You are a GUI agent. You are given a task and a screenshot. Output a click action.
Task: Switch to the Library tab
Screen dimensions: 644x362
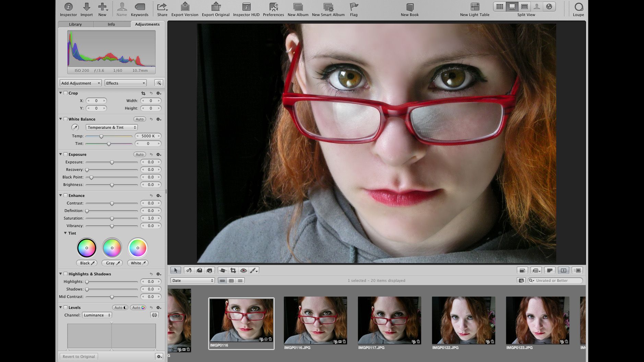75,24
